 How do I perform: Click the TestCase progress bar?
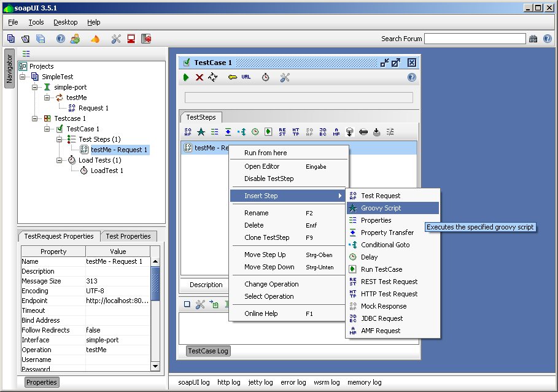click(x=299, y=98)
